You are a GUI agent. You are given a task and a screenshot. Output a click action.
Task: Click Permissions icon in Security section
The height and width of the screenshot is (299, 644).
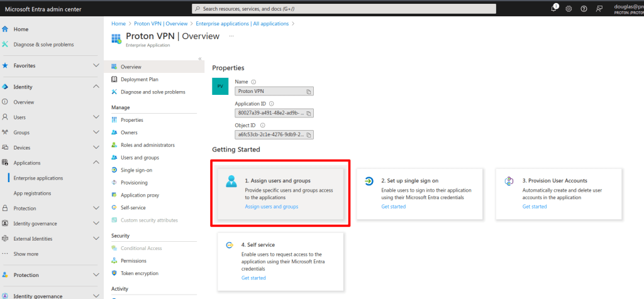114,261
